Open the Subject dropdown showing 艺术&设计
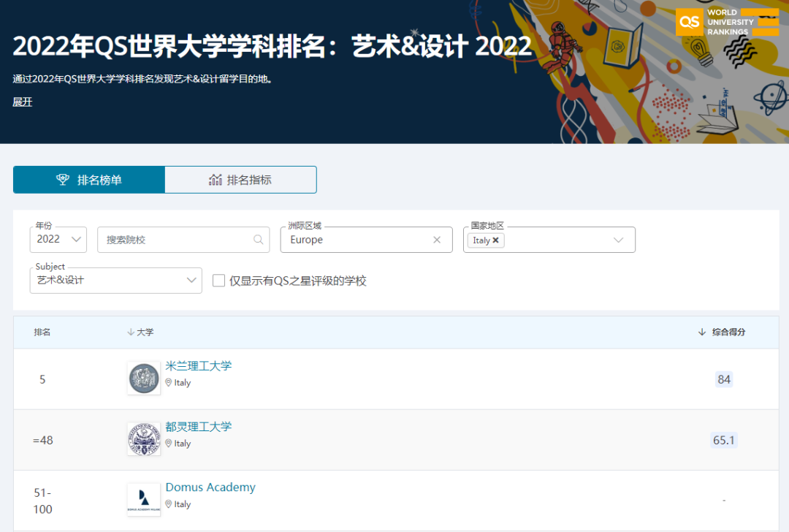This screenshot has width=789, height=532. click(115, 280)
